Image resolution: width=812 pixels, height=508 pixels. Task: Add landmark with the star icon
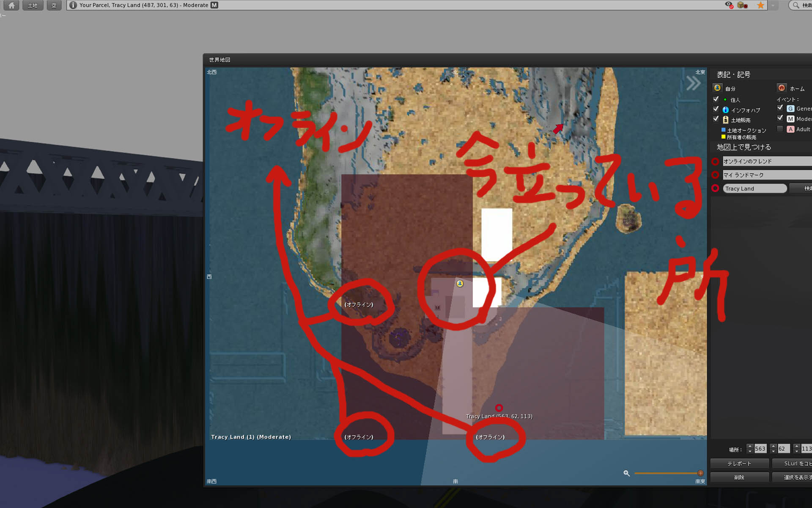[x=760, y=5]
